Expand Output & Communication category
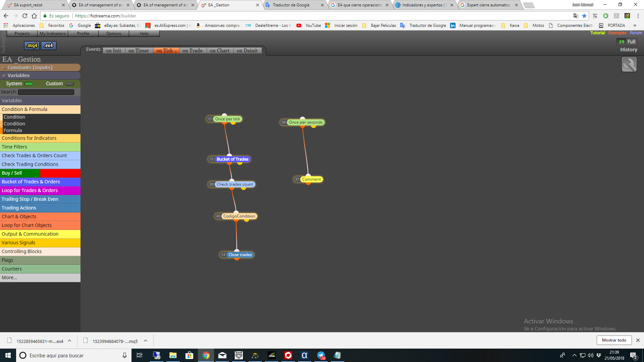 (x=40, y=234)
